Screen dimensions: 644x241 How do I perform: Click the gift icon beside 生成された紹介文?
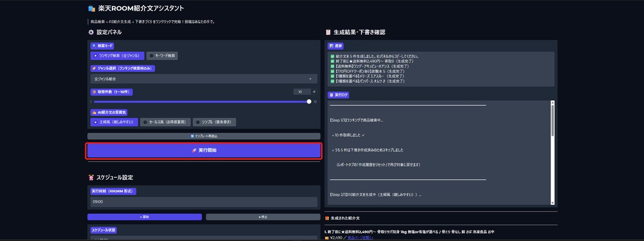[x=327, y=218]
